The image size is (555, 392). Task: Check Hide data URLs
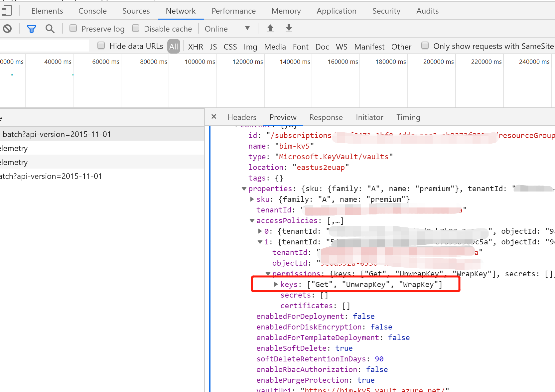(101, 45)
